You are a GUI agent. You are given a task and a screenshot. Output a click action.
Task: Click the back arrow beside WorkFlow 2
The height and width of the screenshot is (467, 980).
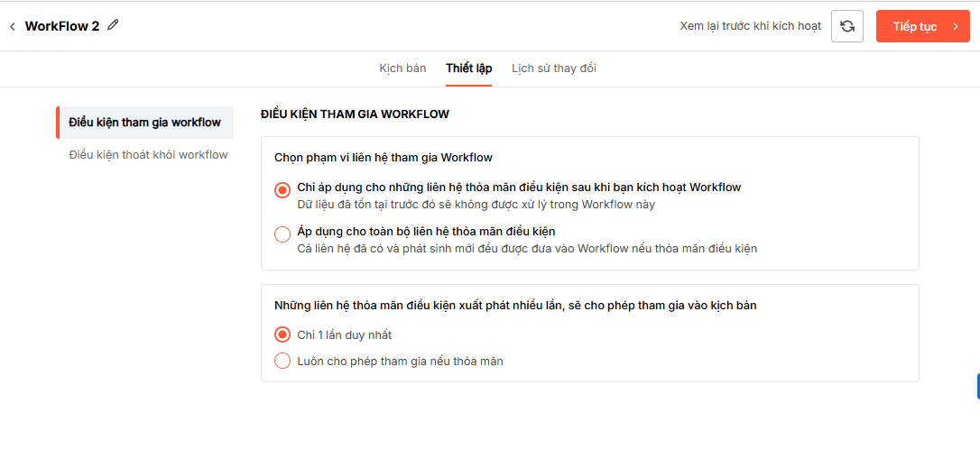coord(13,27)
